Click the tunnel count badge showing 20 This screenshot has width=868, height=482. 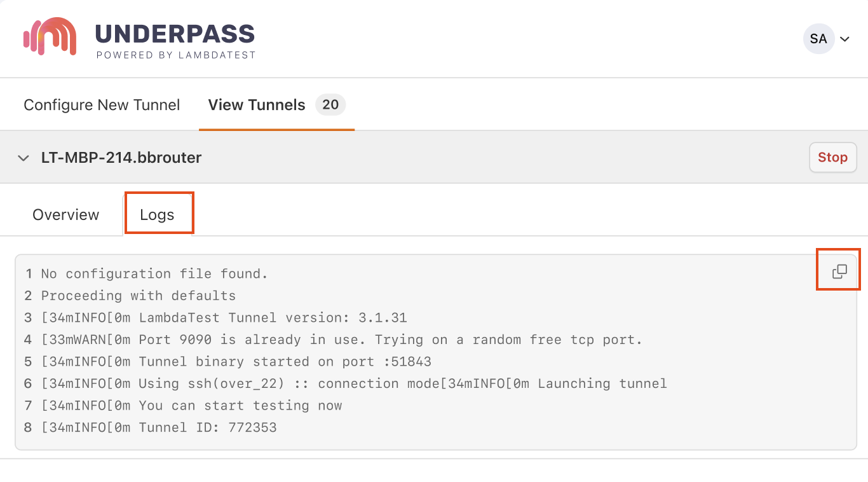(x=330, y=105)
